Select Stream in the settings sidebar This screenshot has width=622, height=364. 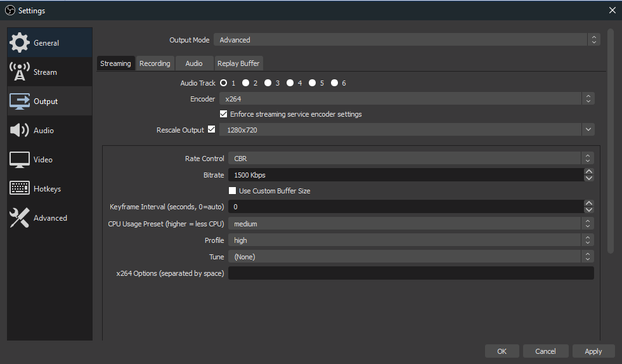[49, 72]
